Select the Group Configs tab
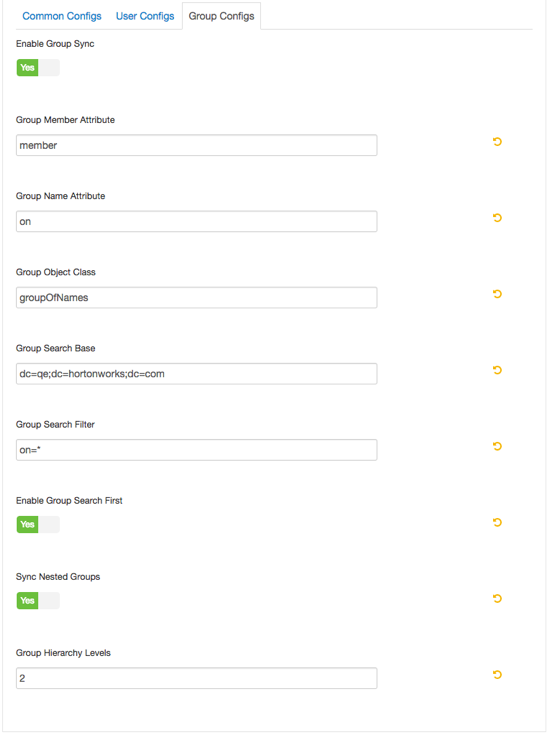The height and width of the screenshot is (738, 550). (222, 16)
